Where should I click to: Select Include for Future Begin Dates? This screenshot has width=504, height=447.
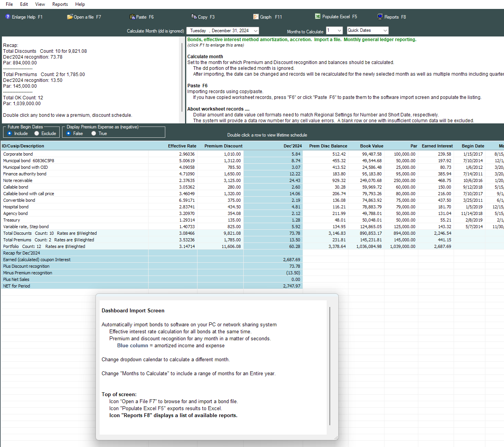point(10,133)
